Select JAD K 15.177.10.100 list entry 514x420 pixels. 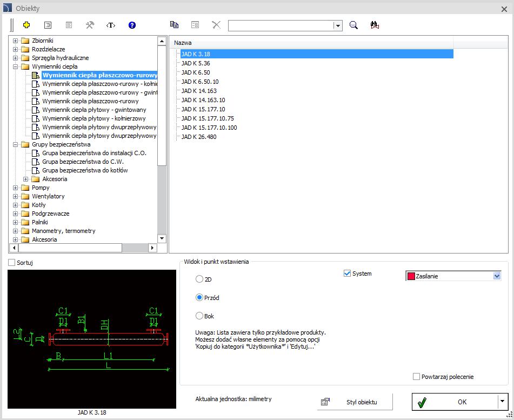(209, 128)
